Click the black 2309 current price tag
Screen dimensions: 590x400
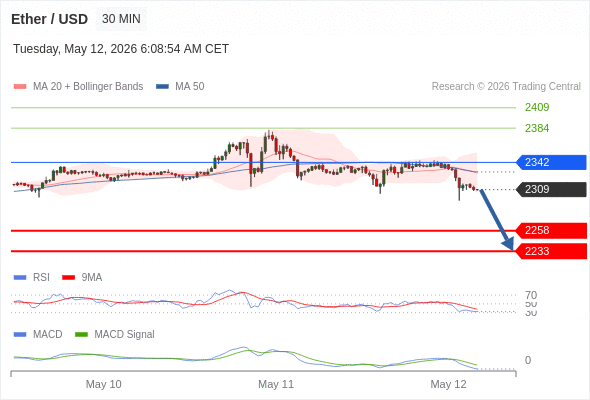pos(551,189)
